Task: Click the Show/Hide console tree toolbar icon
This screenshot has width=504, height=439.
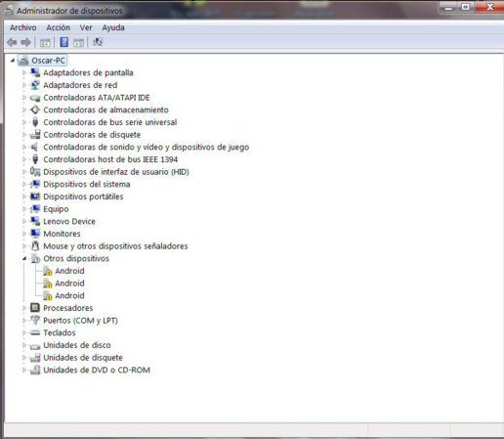Action: coord(45,42)
